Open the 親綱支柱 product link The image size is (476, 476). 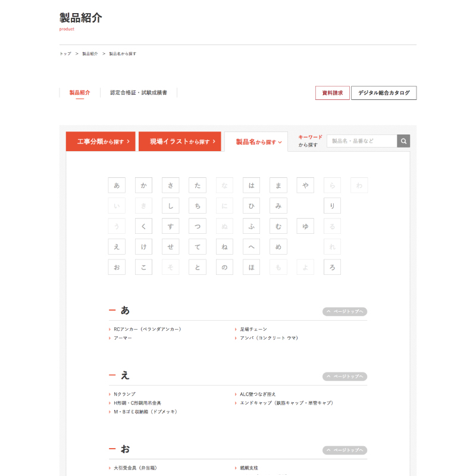249,468
